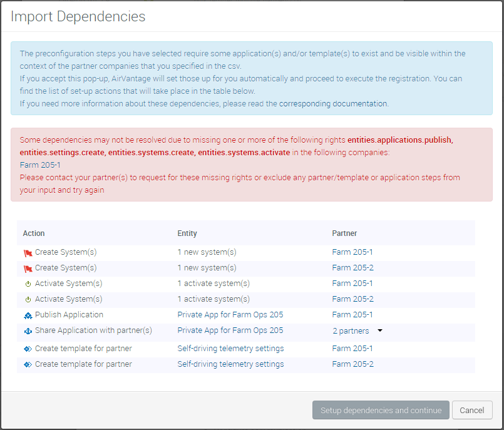Click the power icon in the Farm 205-2 Activate System(s) row
Screen dimensions: 504x430
[28, 300]
